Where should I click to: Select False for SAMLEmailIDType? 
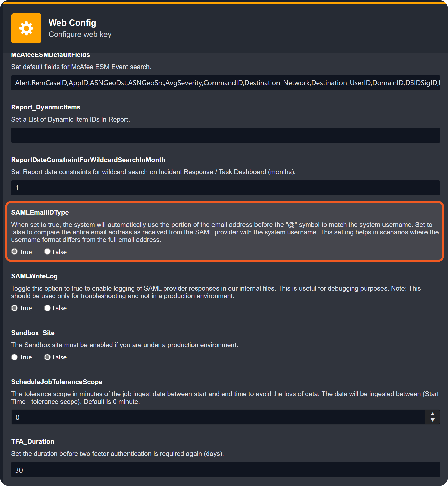click(47, 252)
